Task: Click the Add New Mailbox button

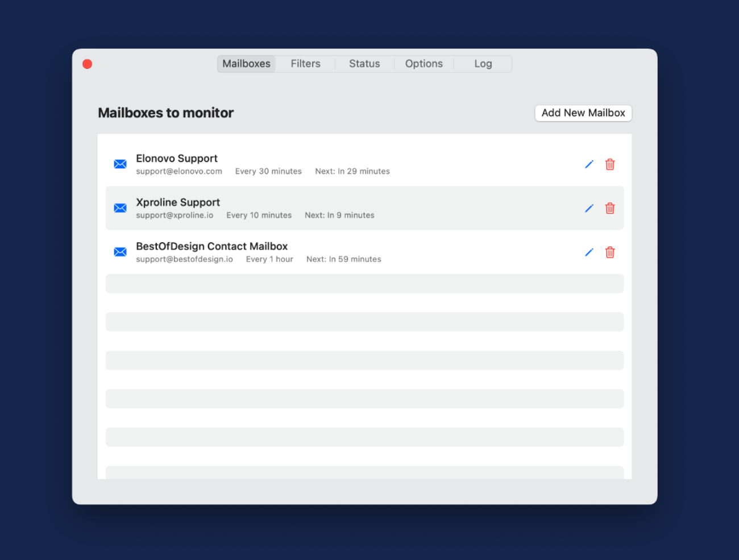Action: pos(583,113)
